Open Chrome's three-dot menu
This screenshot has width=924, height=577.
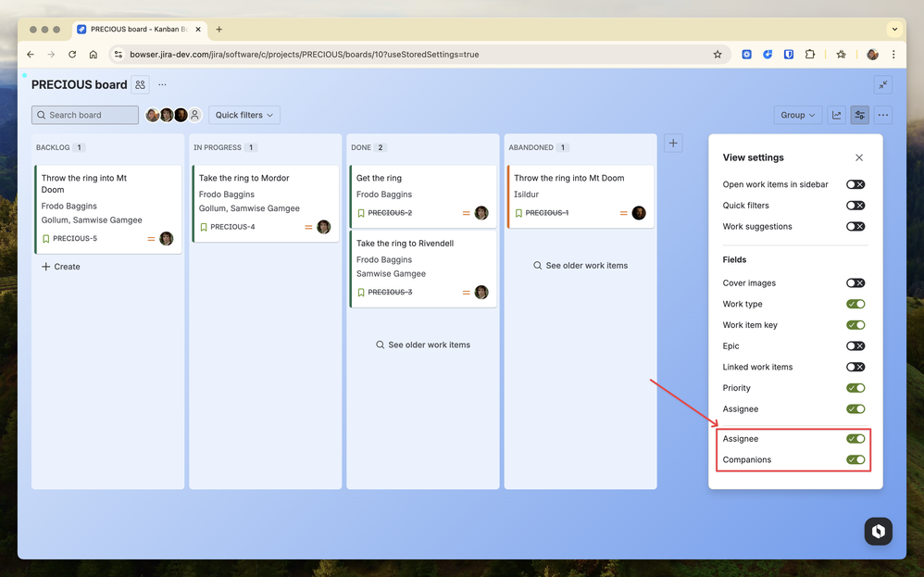click(x=893, y=55)
